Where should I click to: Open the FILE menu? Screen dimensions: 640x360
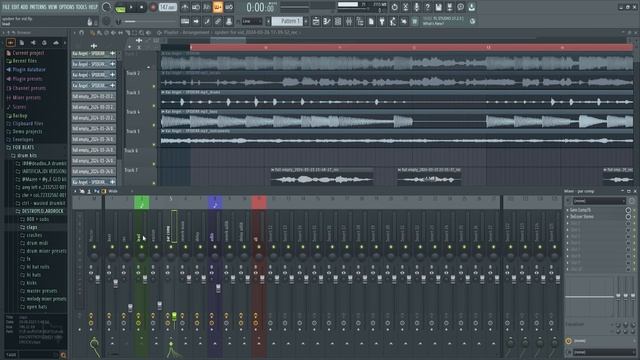[6, 7]
